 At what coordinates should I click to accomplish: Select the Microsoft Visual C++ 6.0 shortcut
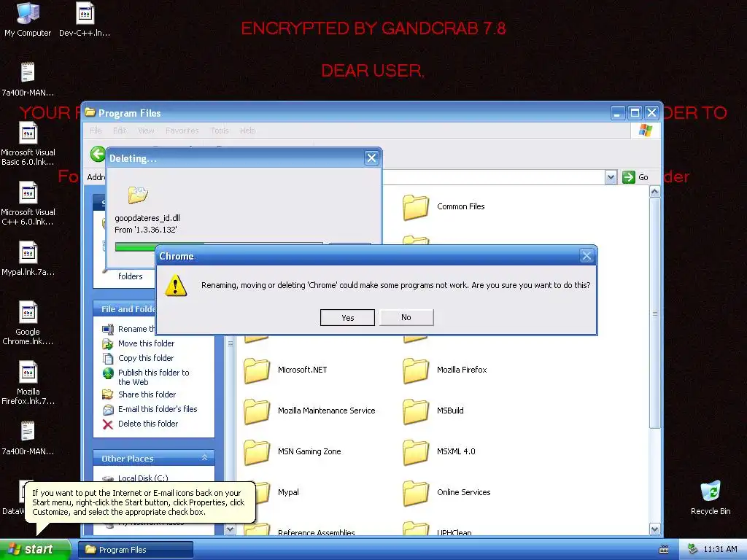pos(28,204)
